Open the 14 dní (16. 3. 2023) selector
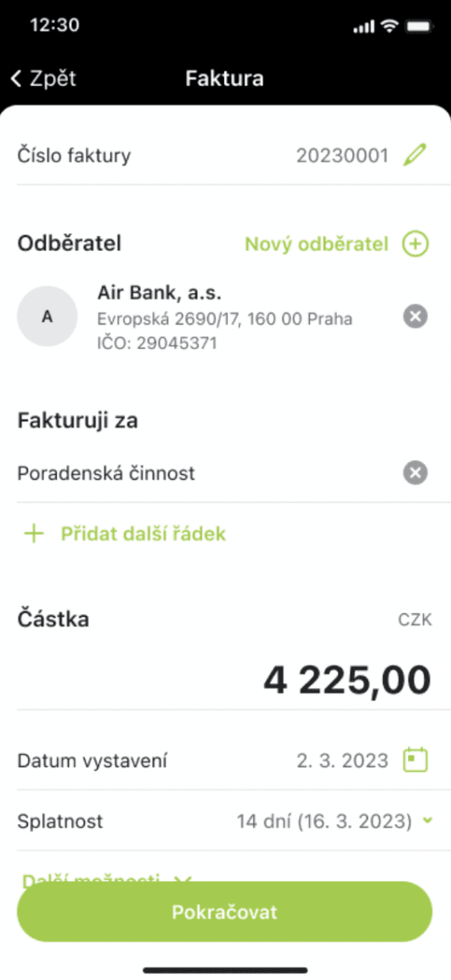 click(324, 821)
